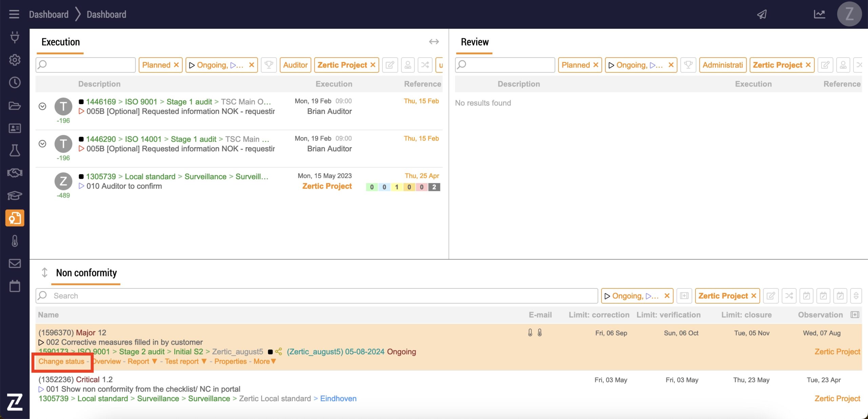Select the Execution tab header
The image size is (868, 419).
(61, 42)
